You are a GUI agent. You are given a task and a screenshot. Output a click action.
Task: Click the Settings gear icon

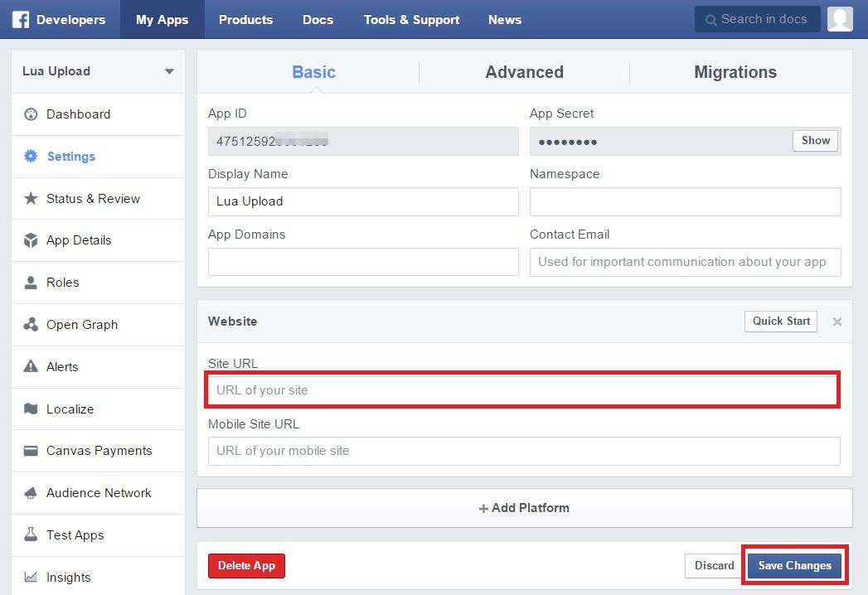[31, 157]
